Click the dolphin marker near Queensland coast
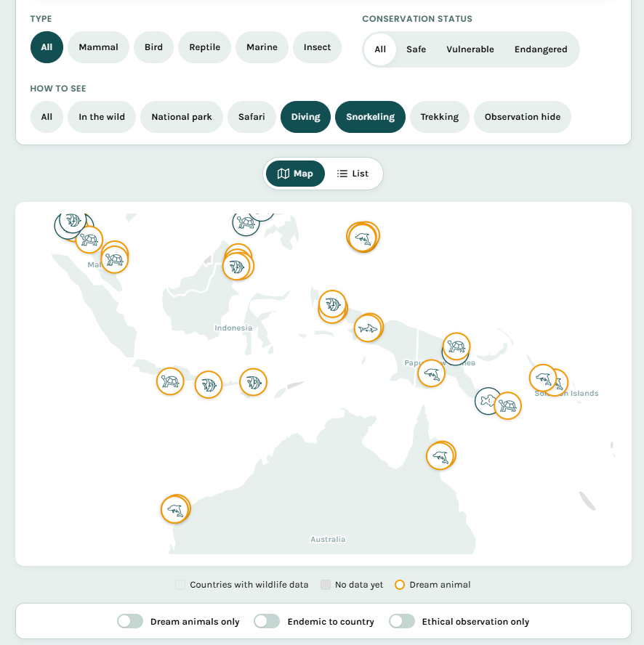The height and width of the screenshot is (645, 644). pyautogui.click(x=440, y=456)
